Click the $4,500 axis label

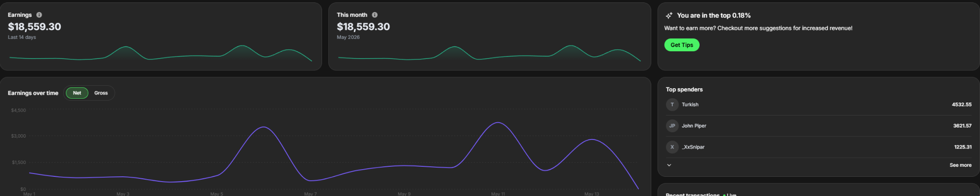[19, 110]
